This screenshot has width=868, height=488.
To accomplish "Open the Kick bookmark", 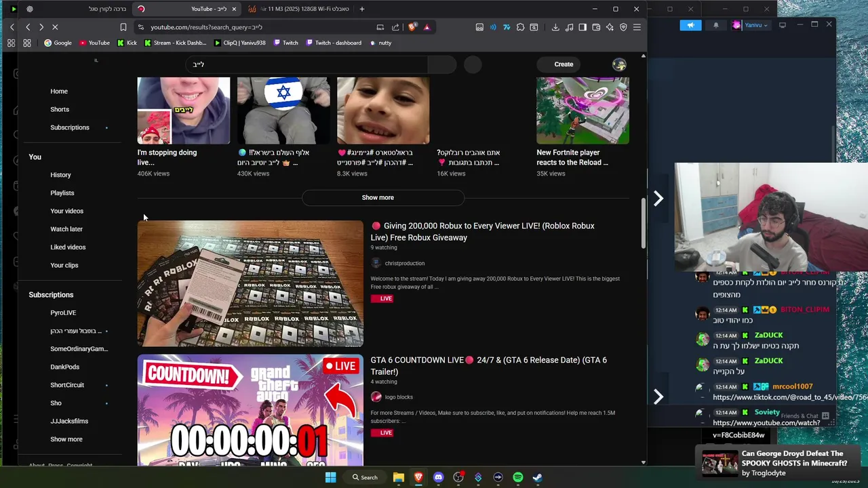I will tap(127, 43).
